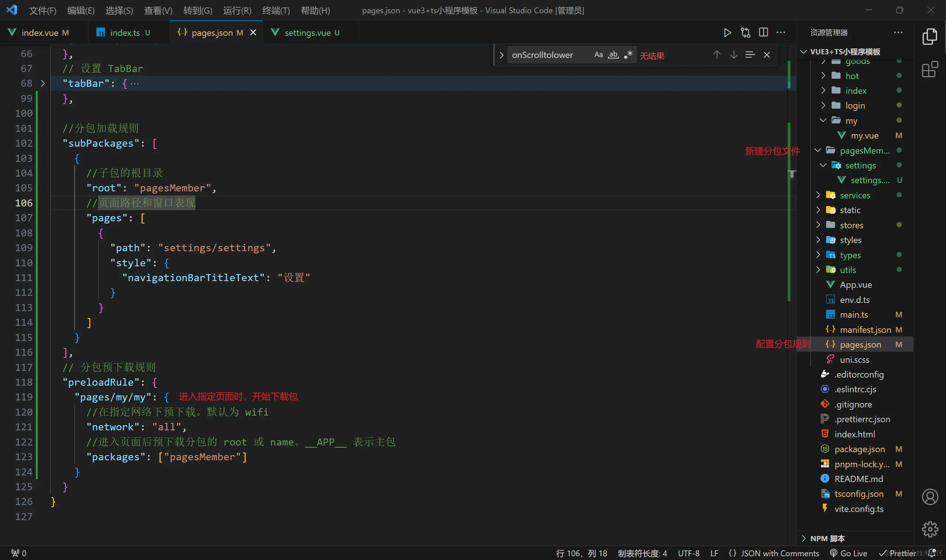Go to previous search match arrow
The height and width of the screenshot is (560, 946).
(717, 55)
